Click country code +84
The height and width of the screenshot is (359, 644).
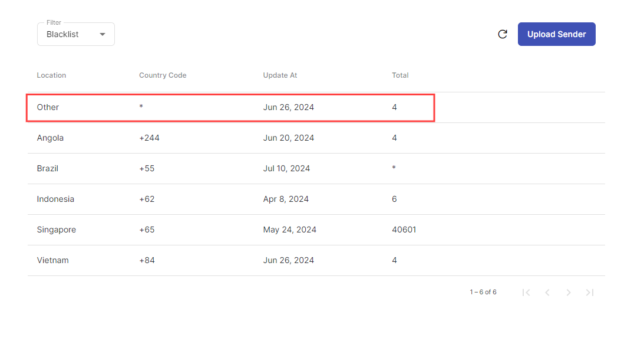147,261
